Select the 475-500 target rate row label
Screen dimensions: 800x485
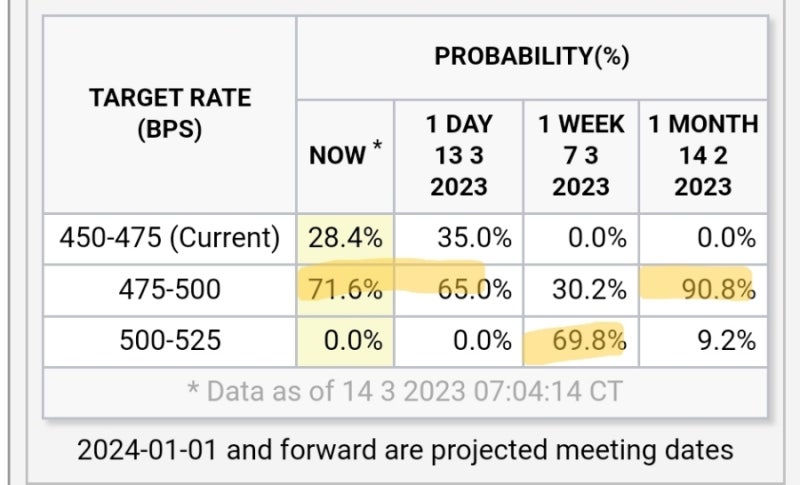click(x=169, y=290)
